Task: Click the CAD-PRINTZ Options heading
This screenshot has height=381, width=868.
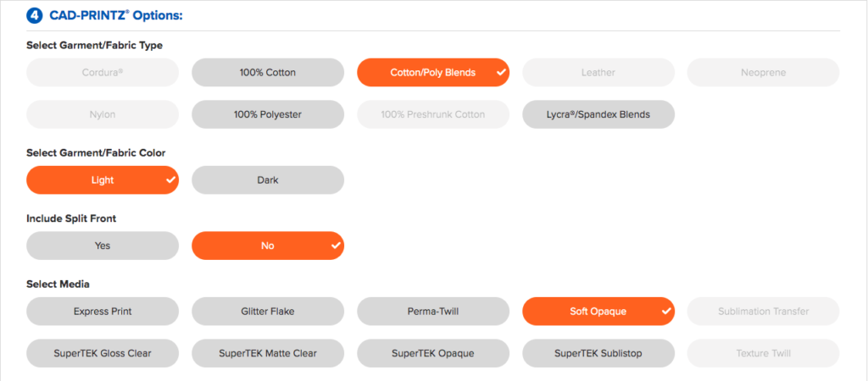Action: tap(116, 15)
